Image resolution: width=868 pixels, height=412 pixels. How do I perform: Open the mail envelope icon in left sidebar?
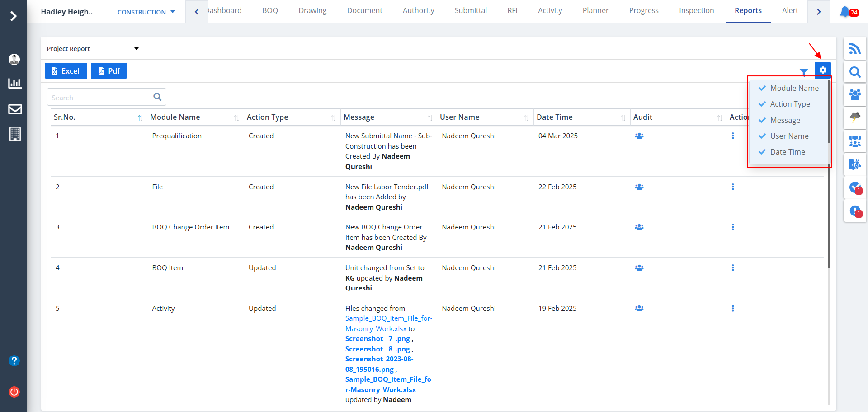point(15,109)
